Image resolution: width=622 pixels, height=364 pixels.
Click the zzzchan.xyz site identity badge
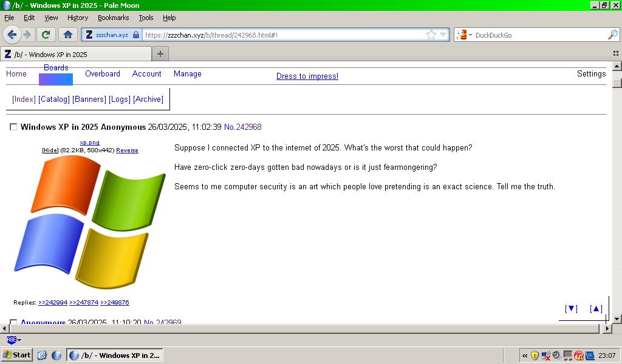[112, 35]
